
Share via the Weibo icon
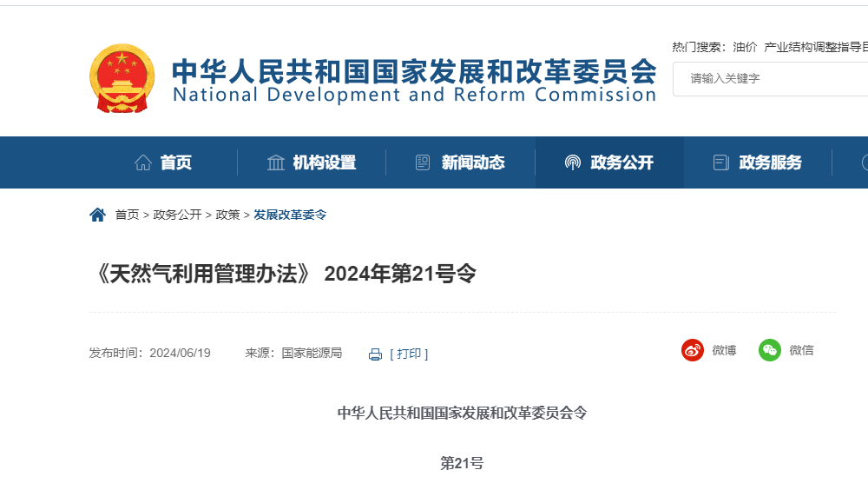tap(692, 350)
